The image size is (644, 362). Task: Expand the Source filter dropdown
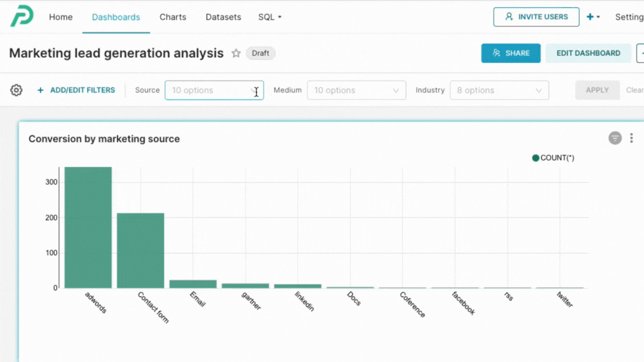(x=214, y=90)
